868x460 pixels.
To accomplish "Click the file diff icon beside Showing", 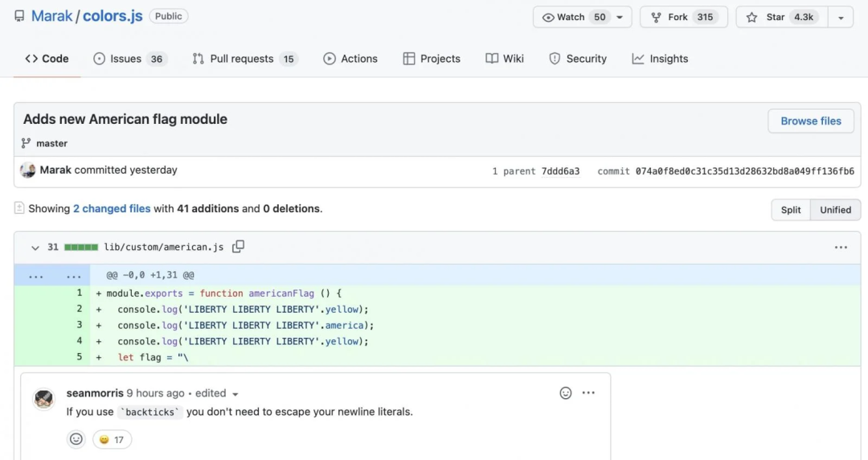I will (x=19, y=208).
